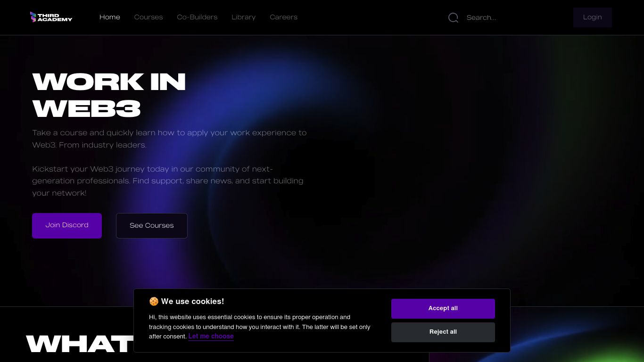
Task: Select the See Courses button
Action: (x=152, y=225)
